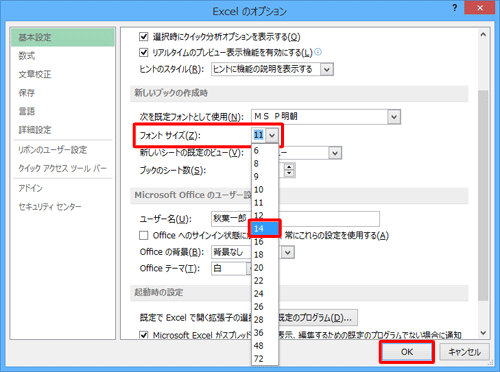Toggle Microsoft Excel がスプレッドシート notification checkbox
The width and height of the screenshot is (500, 372).
144,335
